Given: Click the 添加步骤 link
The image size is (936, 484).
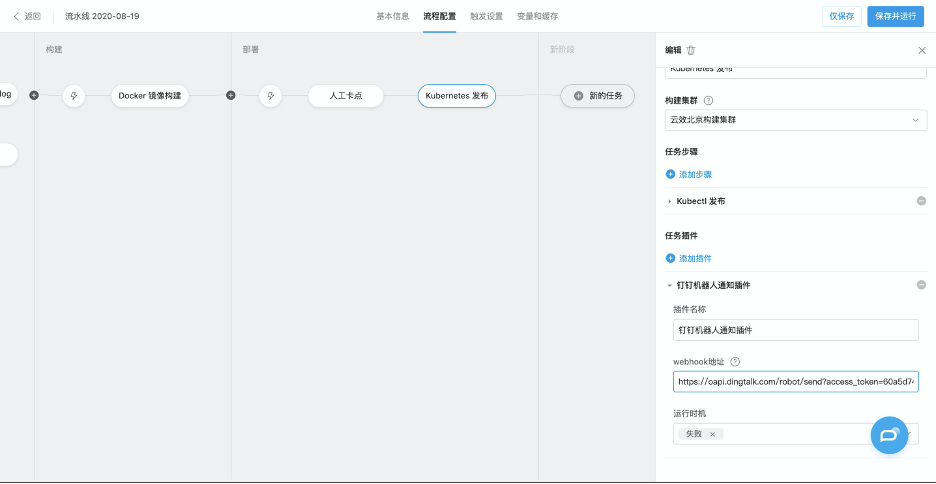Looking at the screenshot, I should click(689, 174).
